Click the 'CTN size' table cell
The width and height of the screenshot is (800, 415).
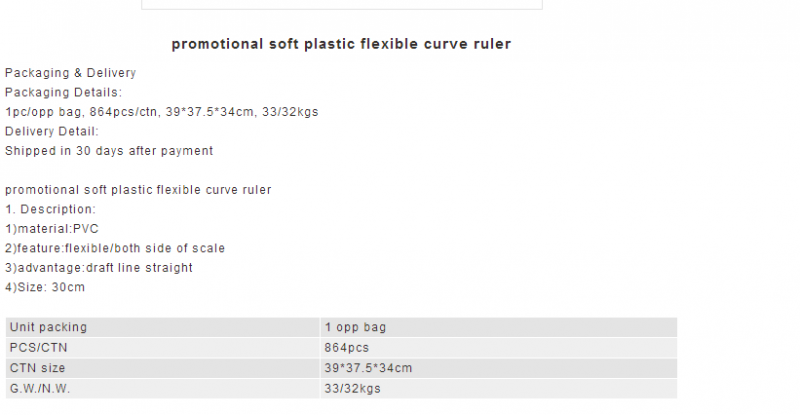tap(163, 368)
